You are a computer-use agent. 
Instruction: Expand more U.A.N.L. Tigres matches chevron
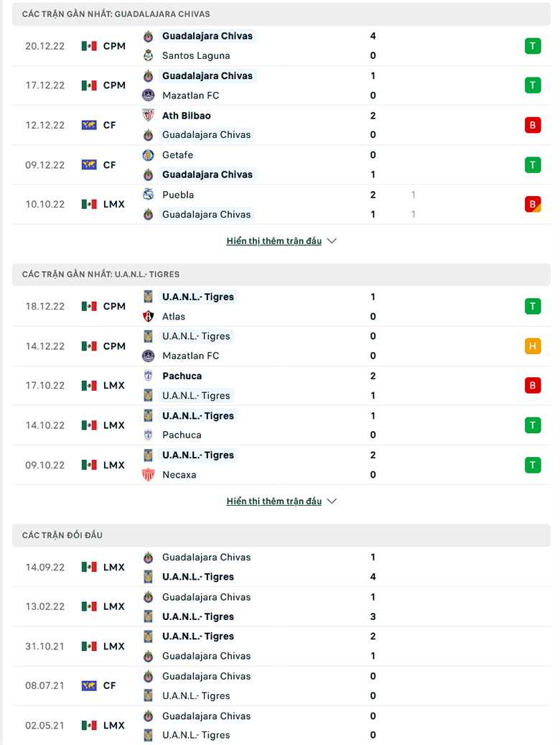[332, 501]
